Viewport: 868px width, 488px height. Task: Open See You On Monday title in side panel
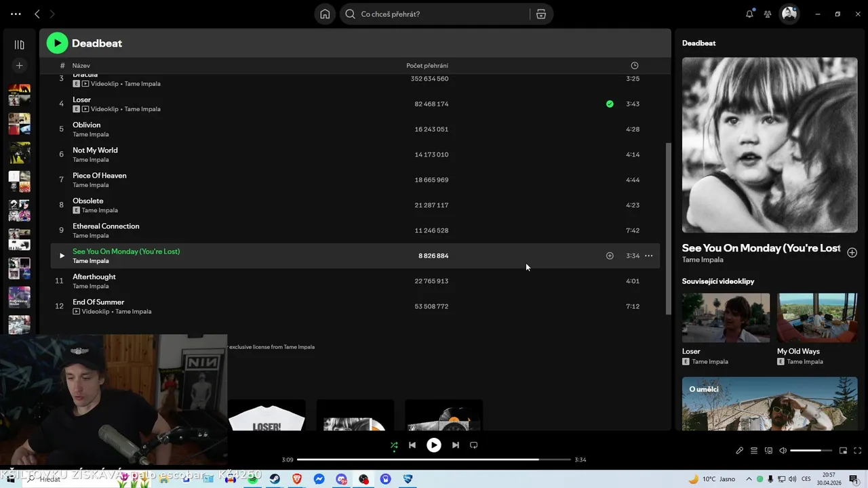click(x=761, y=248)
